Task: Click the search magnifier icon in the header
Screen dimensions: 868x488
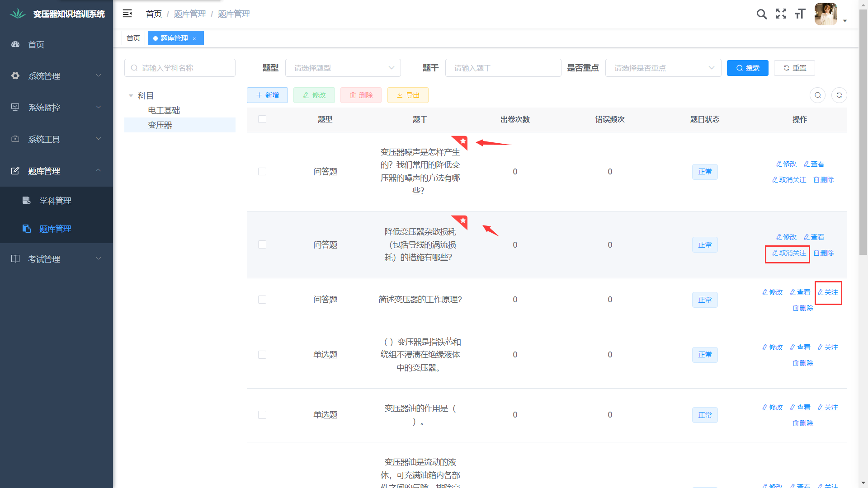Action: point(761,14)
